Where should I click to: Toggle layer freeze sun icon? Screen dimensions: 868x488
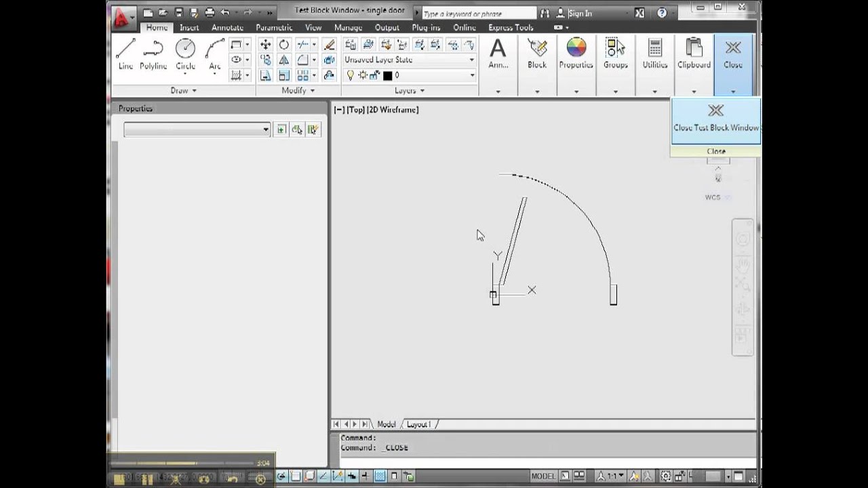[363, 75]
